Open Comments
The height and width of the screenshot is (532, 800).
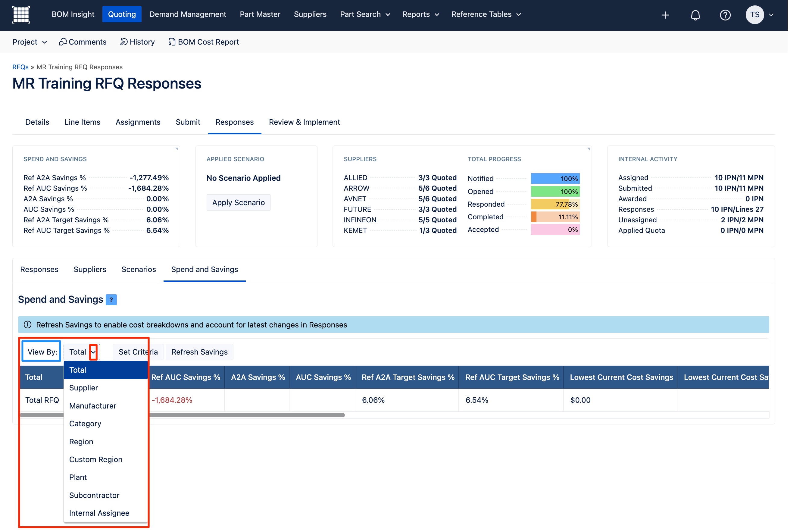pos(83,42)
